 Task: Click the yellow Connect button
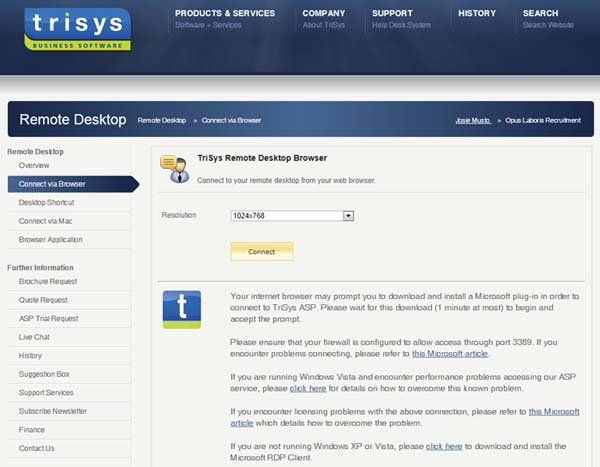coord(262,251)
